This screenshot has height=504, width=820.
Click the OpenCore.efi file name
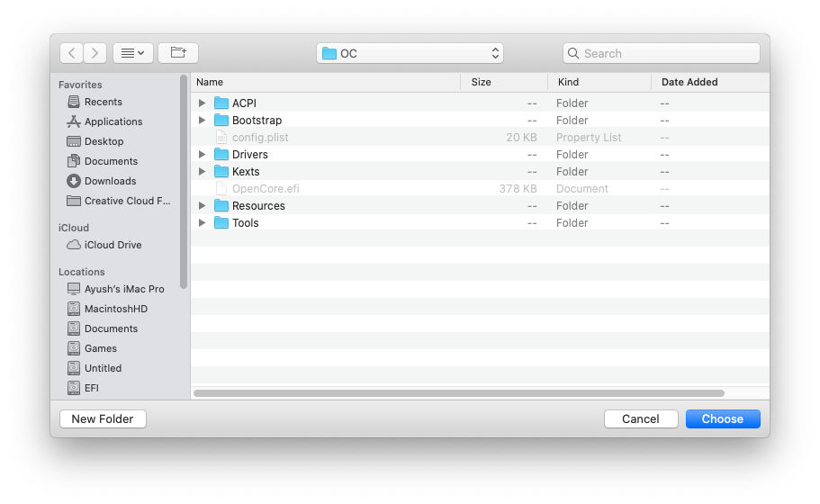coord(266,189)
